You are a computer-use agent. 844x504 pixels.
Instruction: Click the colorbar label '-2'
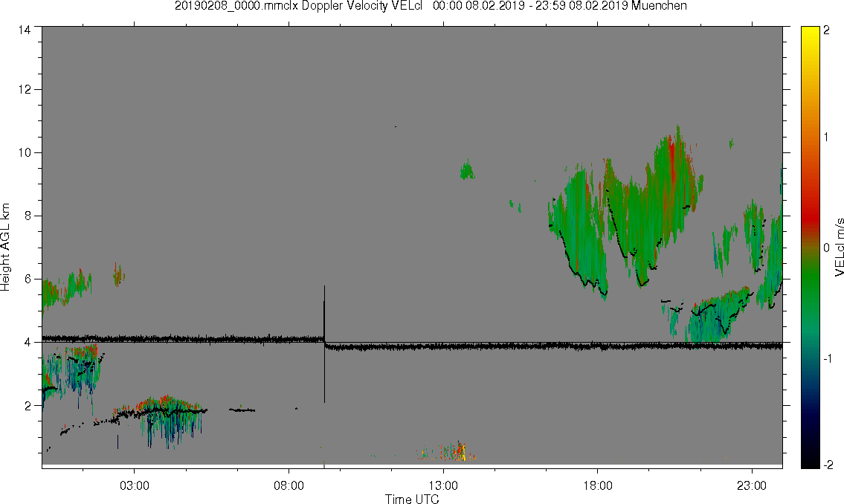pyautogui.click(x=828, y=465)
